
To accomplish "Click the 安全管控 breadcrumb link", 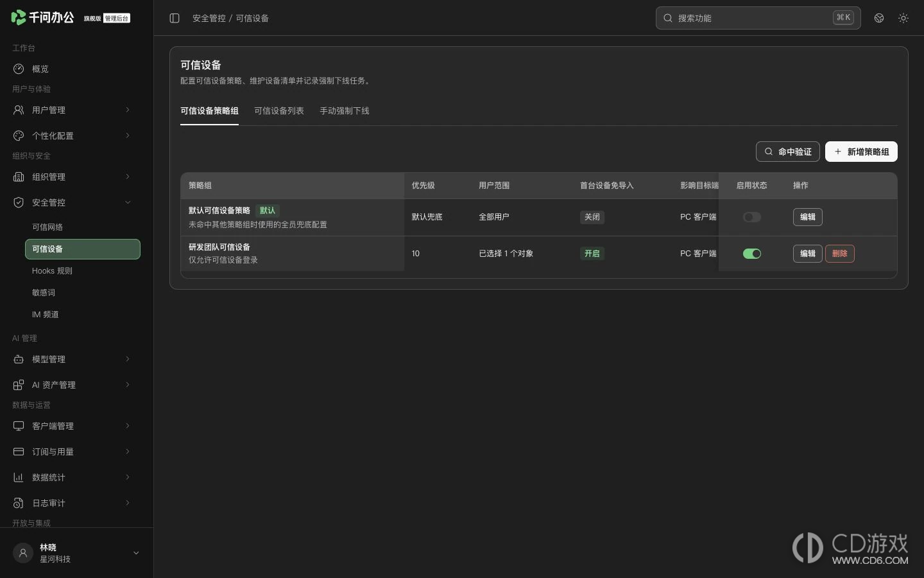I will tap(209, 18).
